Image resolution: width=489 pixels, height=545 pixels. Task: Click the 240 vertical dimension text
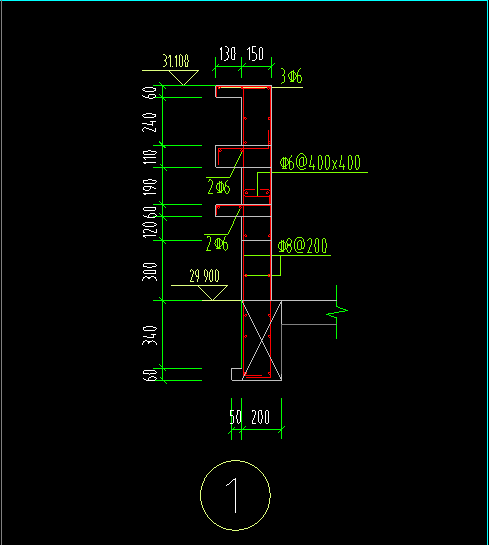coord(149,122)
